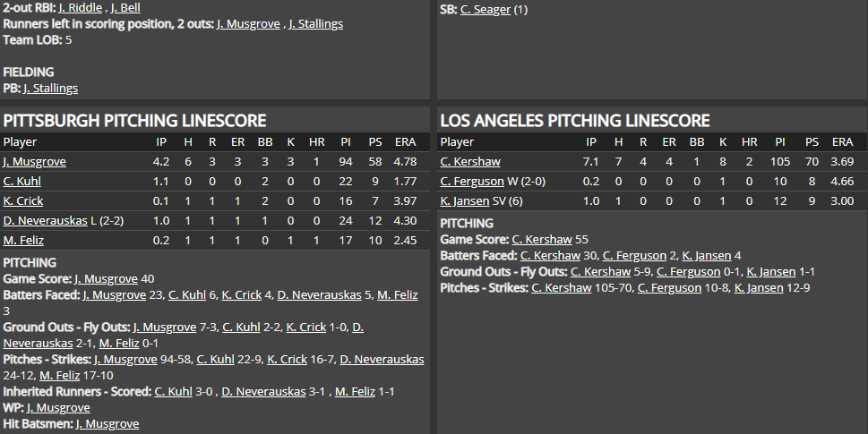Click C. Ferguson in Los Angeles linescore table
868x434 pixels.
472,182
